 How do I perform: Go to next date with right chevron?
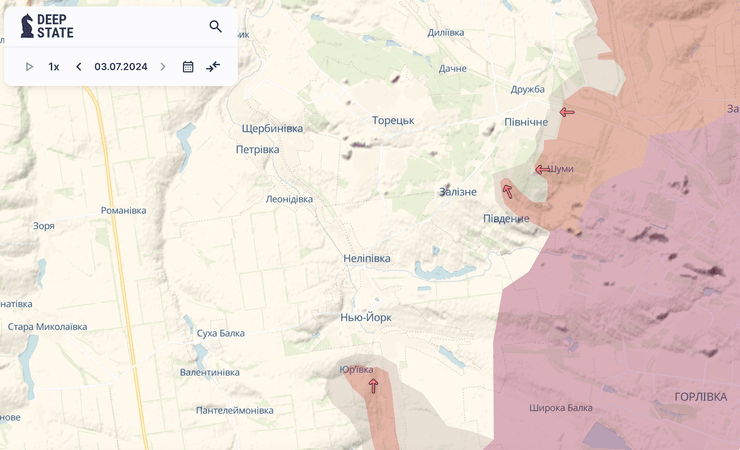(163, 67)
